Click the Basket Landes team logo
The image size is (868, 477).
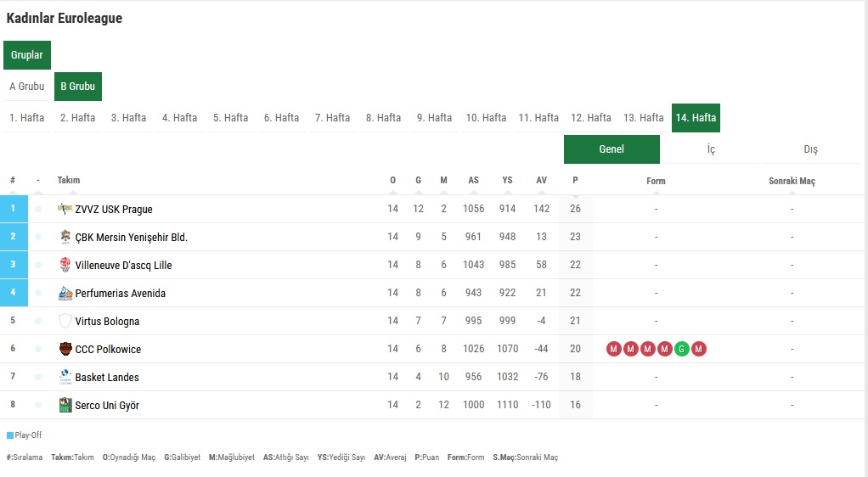(x=65, y=377)
